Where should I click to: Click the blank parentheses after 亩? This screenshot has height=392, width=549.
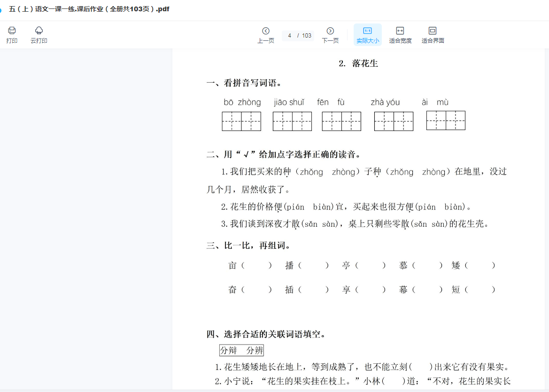coord(256,266)
